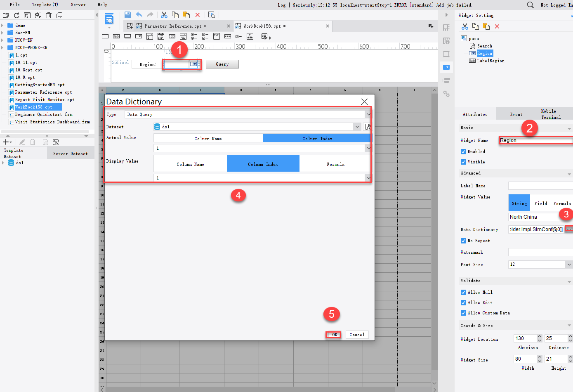Switch to the Event tab
The image size is (573, 392).
(x=516, y=113)
